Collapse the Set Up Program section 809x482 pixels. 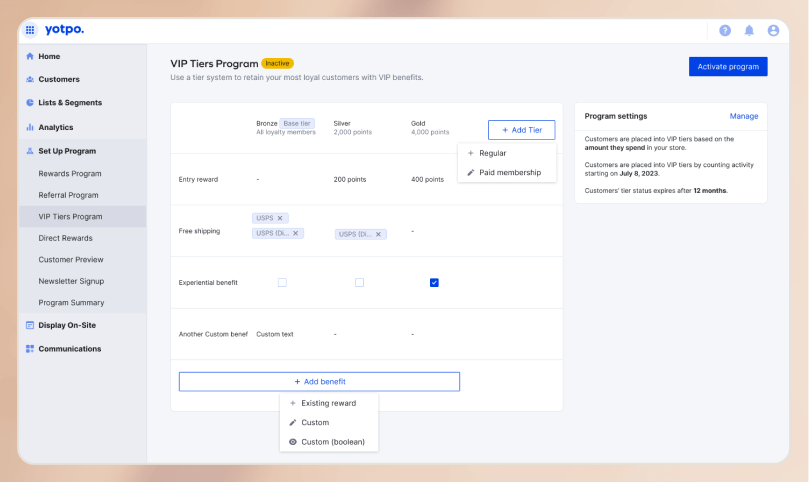pyautogui.click(x=67, y=151)
